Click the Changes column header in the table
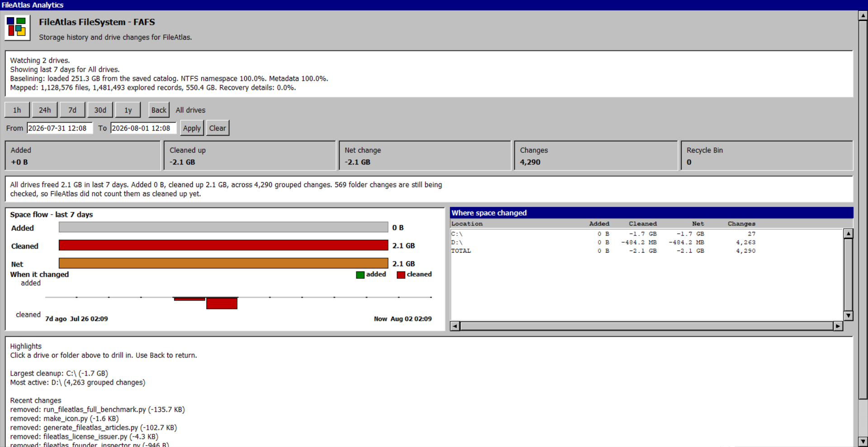This screenshot has width=868, height=447. (x=741, y=224)
